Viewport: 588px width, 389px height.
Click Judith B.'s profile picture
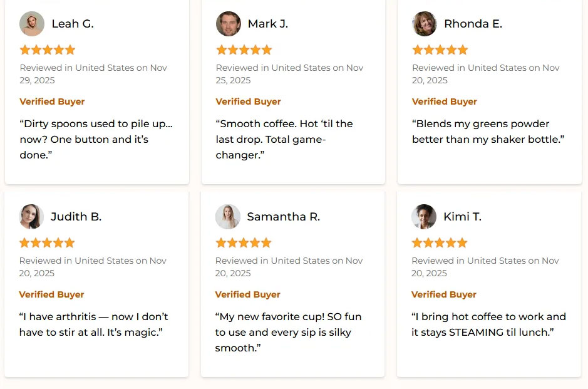(31, 217)
